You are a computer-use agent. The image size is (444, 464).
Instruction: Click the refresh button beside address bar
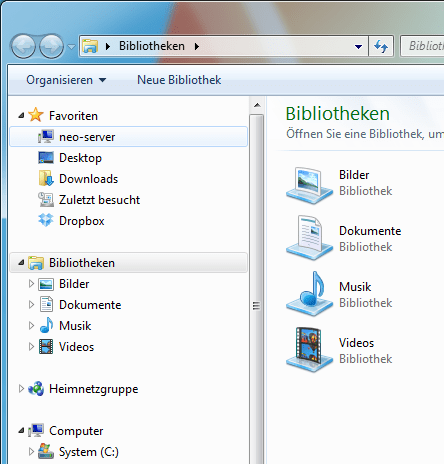pyautogui.click(x=381, y=46)
